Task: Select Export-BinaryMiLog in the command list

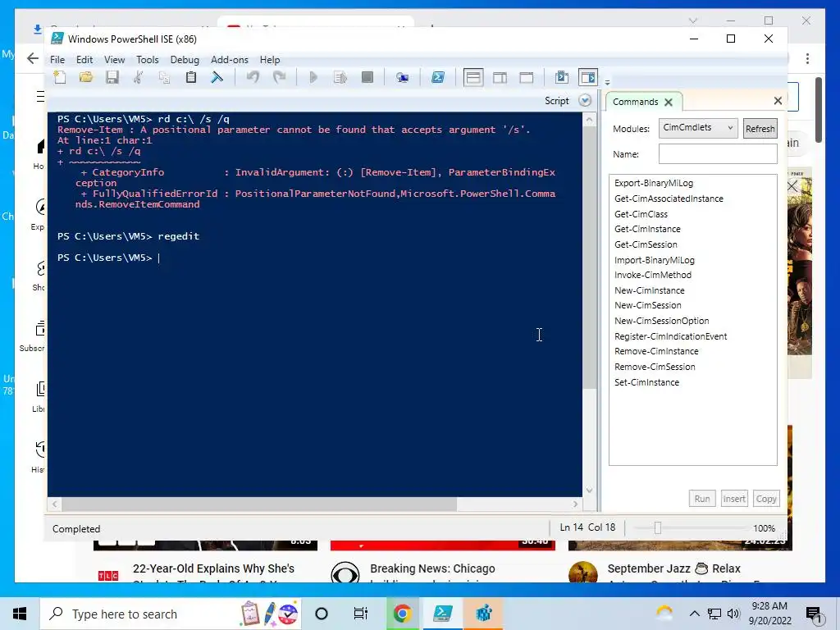Action: click(x=654, y=183)
